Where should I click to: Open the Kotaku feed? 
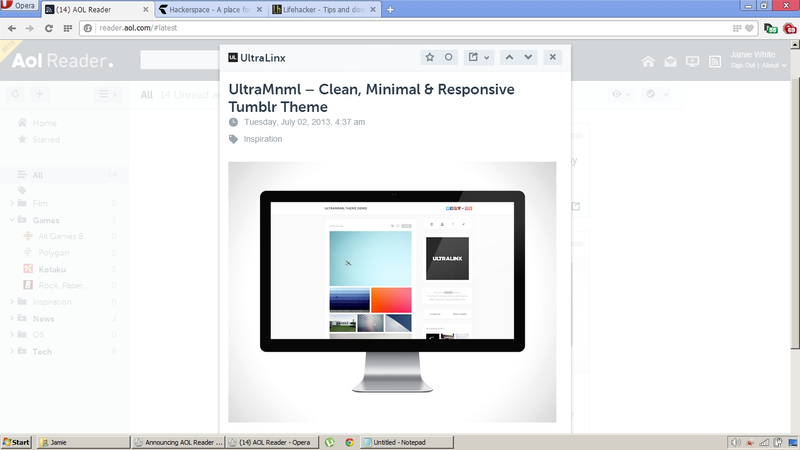coord(52,269)
